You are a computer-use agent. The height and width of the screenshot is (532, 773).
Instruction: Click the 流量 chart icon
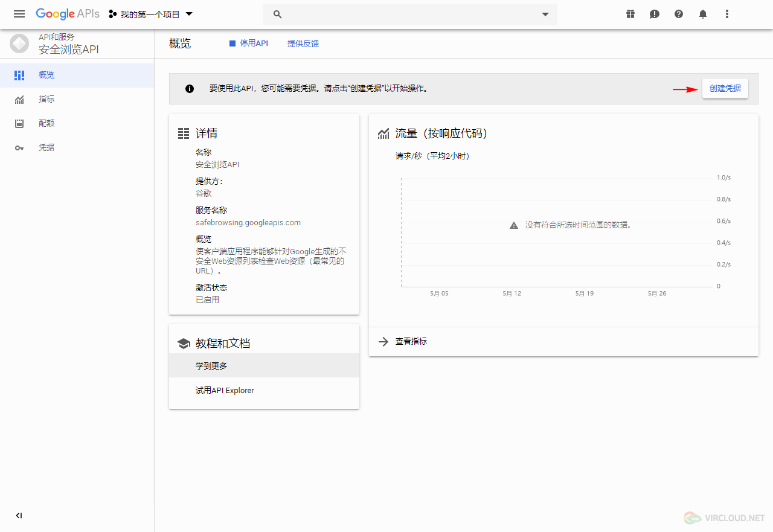(x=383, y=133)
